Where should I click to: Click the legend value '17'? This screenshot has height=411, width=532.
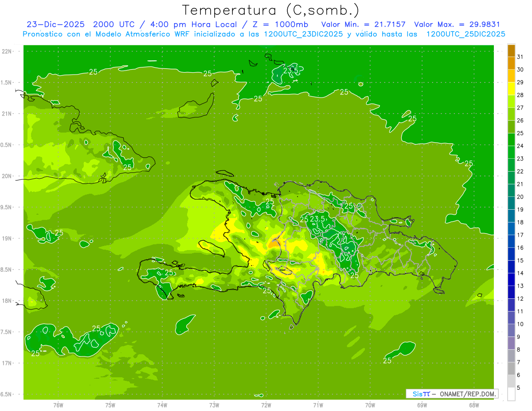tap(520, 235)
